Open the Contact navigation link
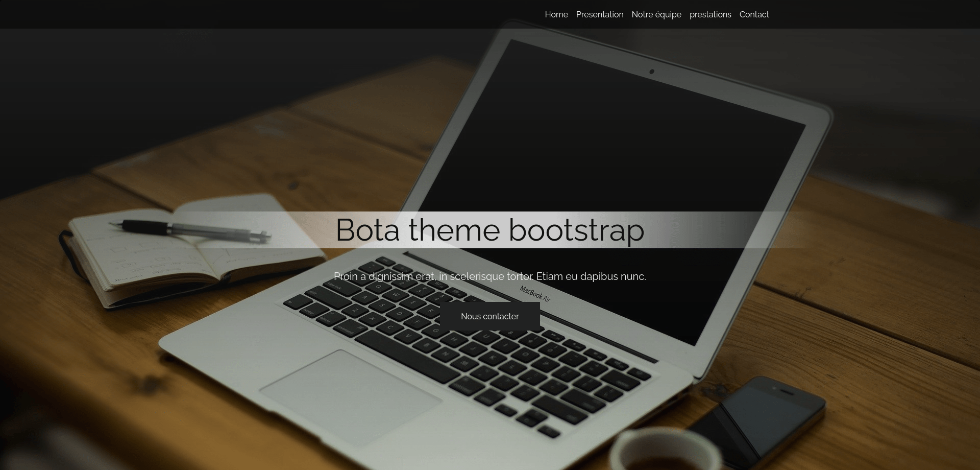Viewport: 980px width, 470px height. coord(754,14)
